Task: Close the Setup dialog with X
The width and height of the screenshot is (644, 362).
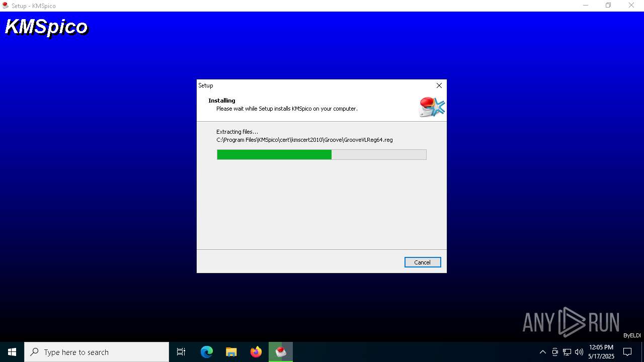Action: [x=439, y=85]
